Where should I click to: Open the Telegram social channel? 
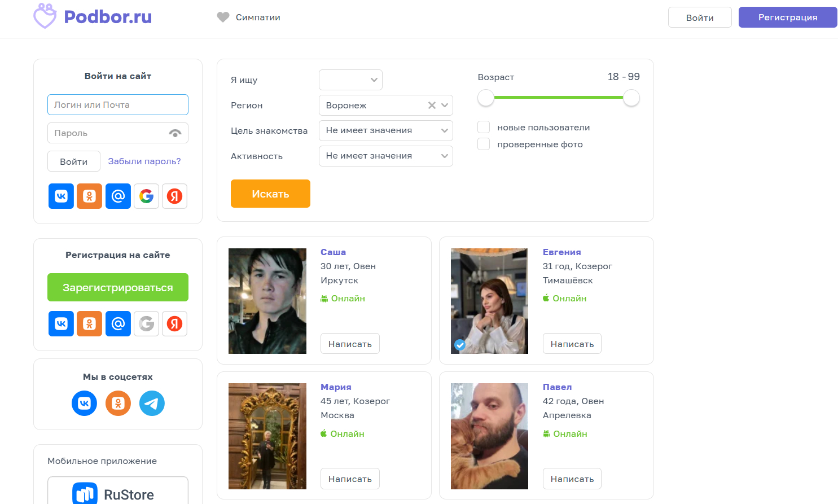pos(152,404)
